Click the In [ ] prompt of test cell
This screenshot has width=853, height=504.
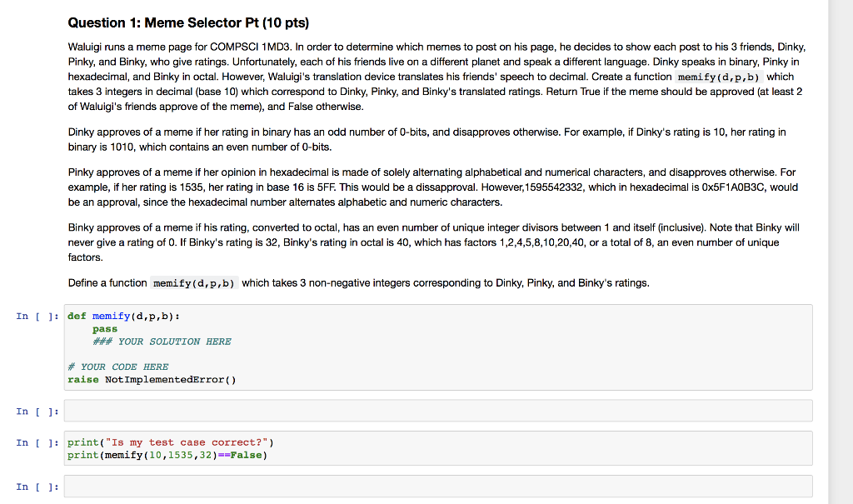(37, 442)
